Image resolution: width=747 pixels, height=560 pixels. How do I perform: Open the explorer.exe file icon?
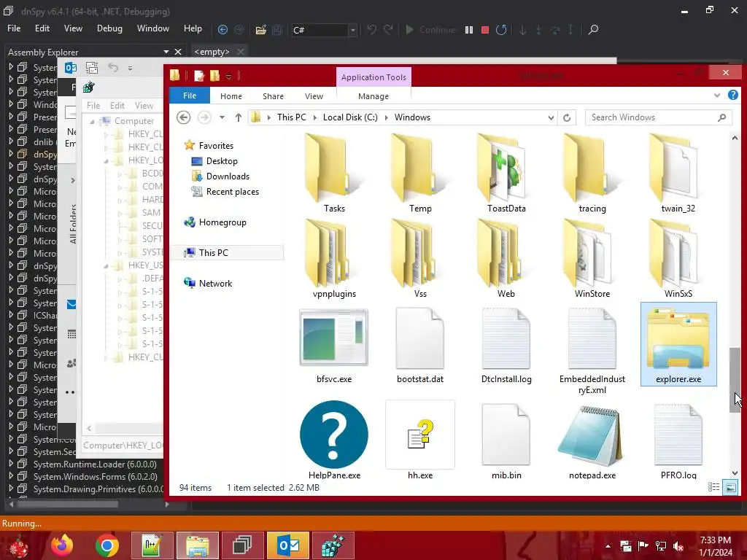(678, 344)
